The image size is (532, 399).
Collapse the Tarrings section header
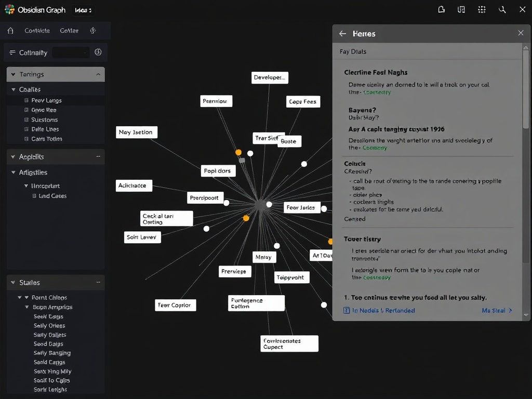(98, 74)
